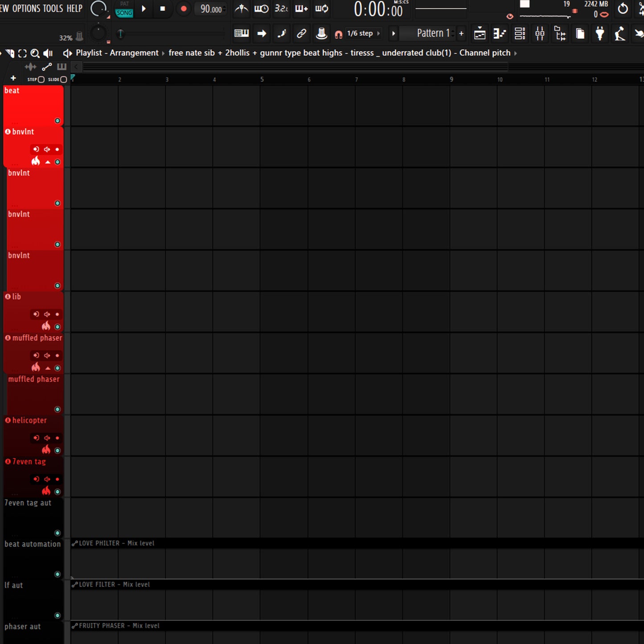Click the tempo 90.000 field
Viewport: 644px width, 644px height.
[x=211, y=9]
